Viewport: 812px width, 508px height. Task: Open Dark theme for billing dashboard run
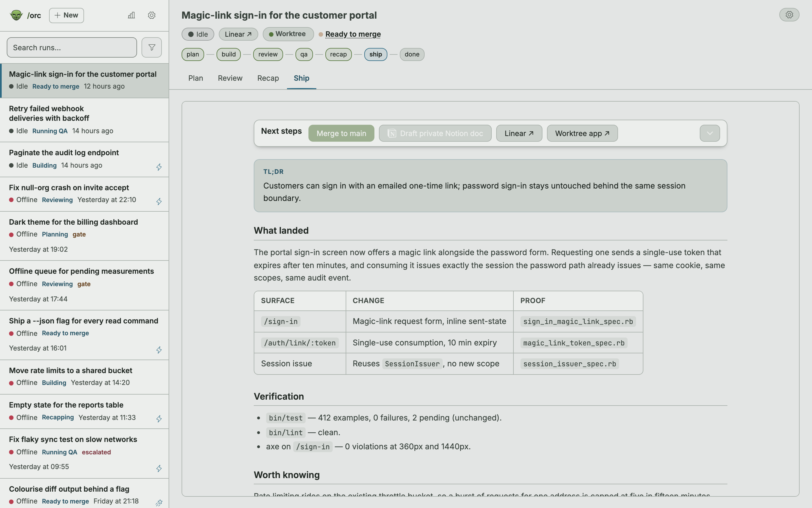tap(85, 236)
